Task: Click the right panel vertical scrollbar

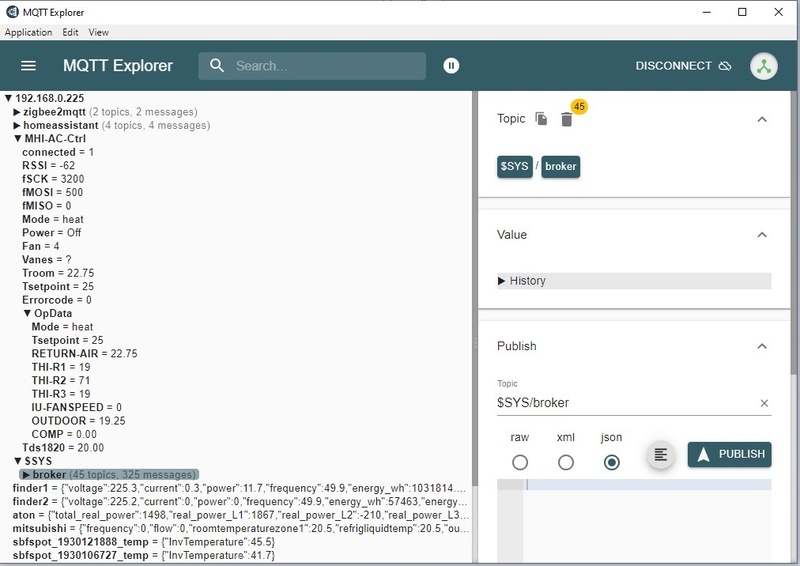Action: tap(794, 232)
